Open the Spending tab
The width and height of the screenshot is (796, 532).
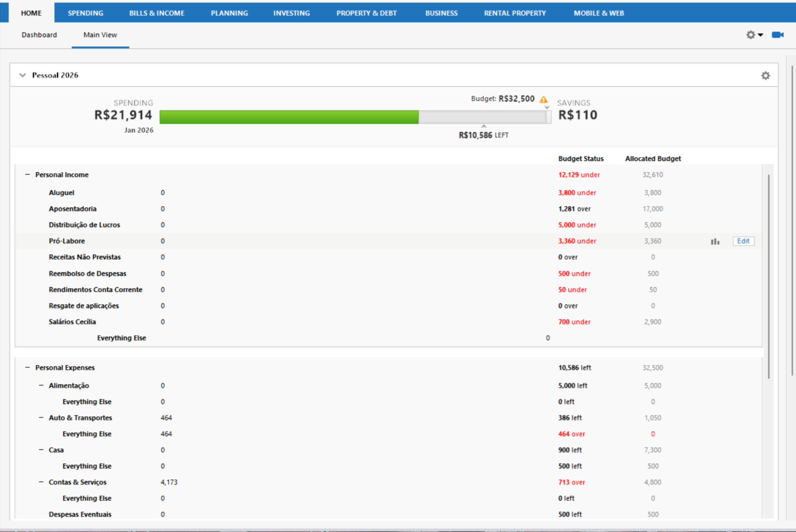click(85, 13)
